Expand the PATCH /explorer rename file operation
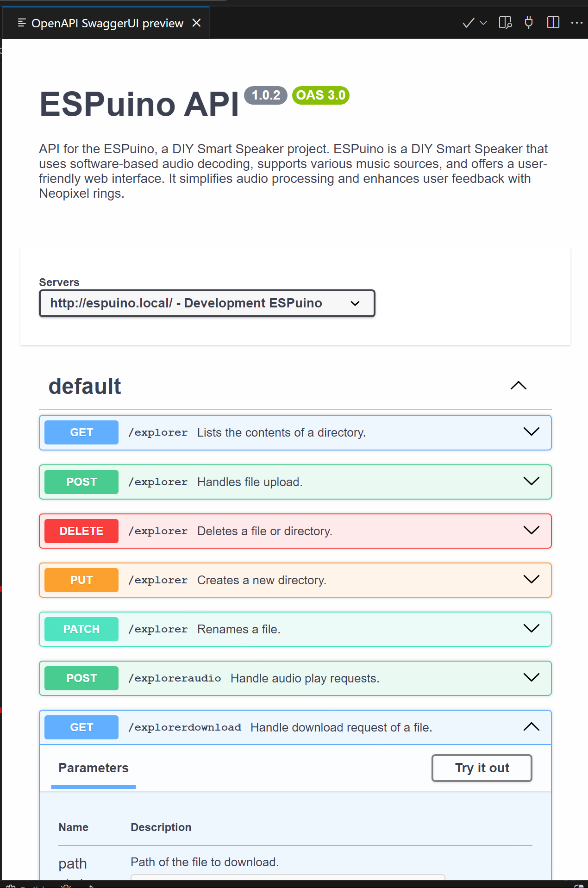This screenshot has width=588, height=888. click(295, 629)
